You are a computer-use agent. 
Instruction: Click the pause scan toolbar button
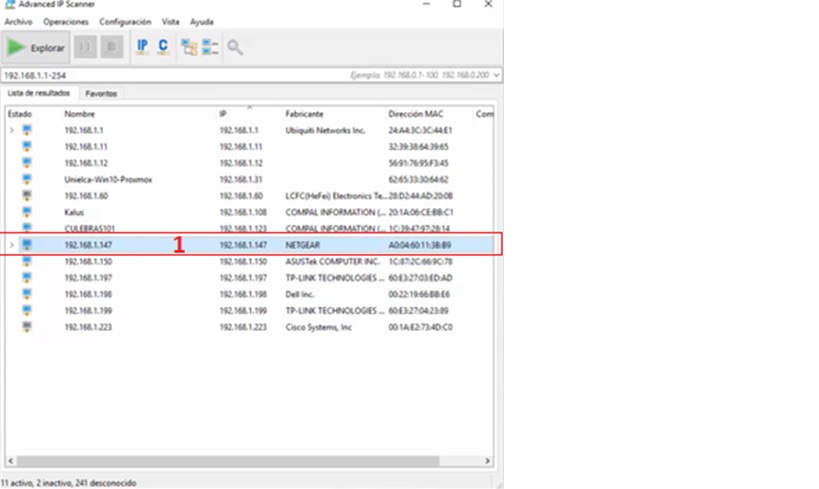[85, 47]
